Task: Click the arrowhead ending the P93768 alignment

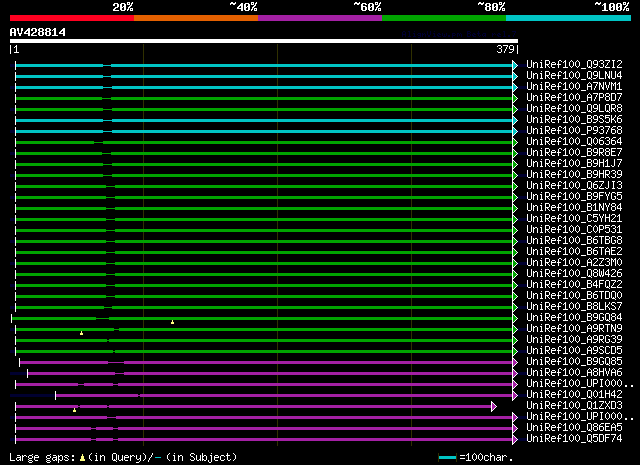Action: coord(515,131)
